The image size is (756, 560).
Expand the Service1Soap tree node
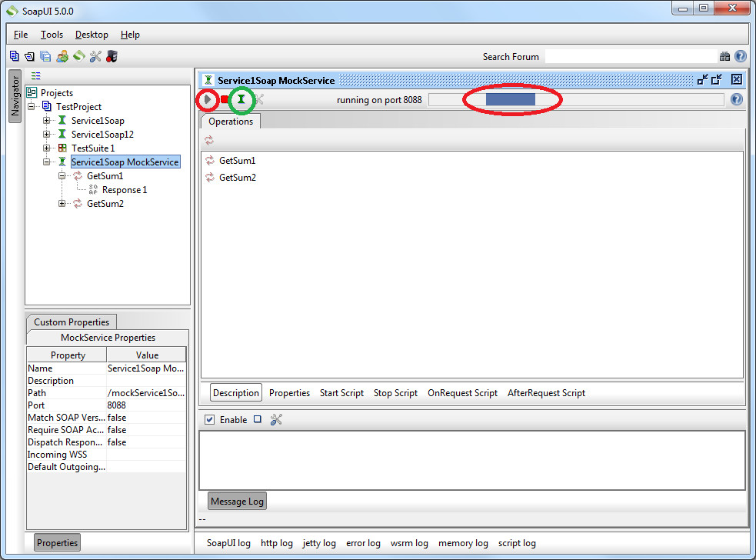point(46,121)
